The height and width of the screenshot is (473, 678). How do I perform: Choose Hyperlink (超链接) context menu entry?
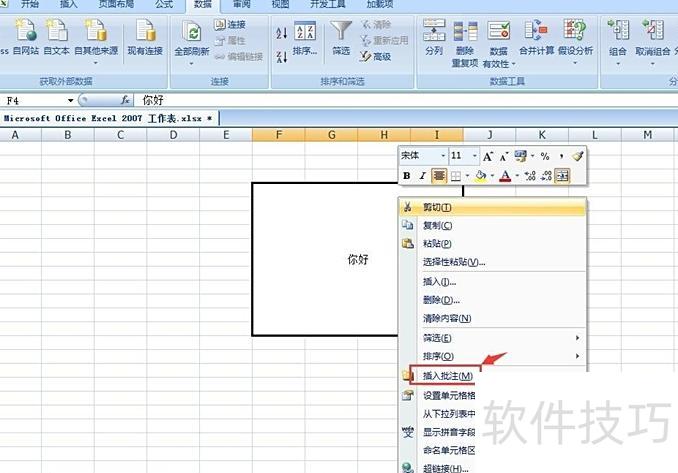438,468
